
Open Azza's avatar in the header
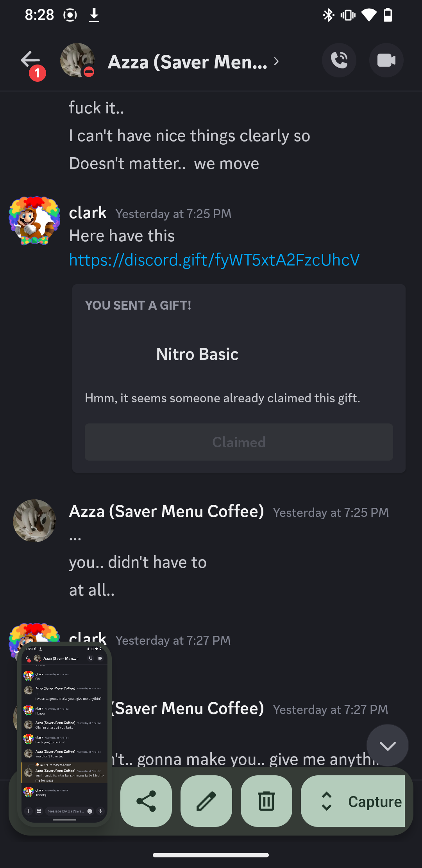(x=77, y=60)
